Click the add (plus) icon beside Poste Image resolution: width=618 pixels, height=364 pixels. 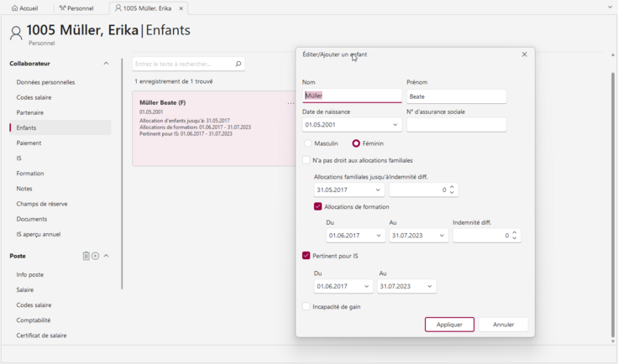pos(95,256)
